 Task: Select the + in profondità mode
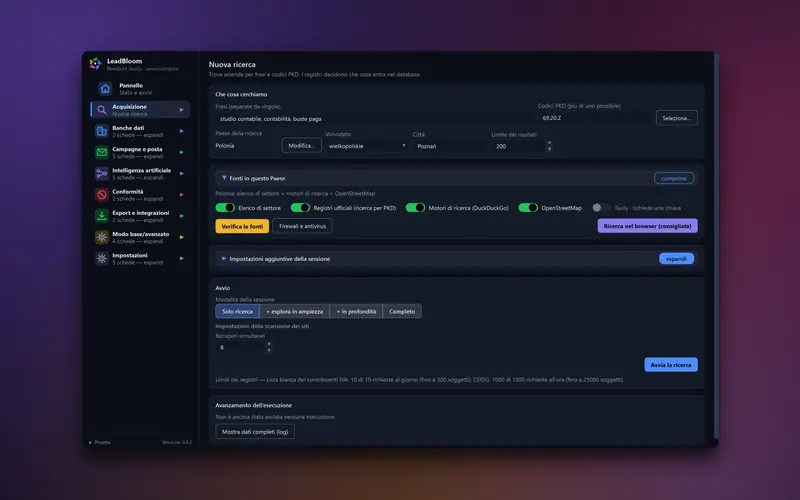pos(356,311)
